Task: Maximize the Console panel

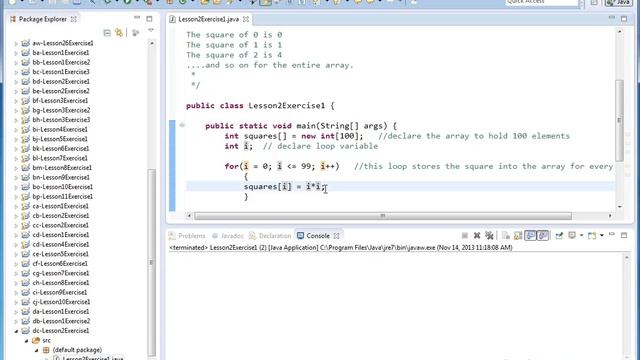Action: coord(624,236)
